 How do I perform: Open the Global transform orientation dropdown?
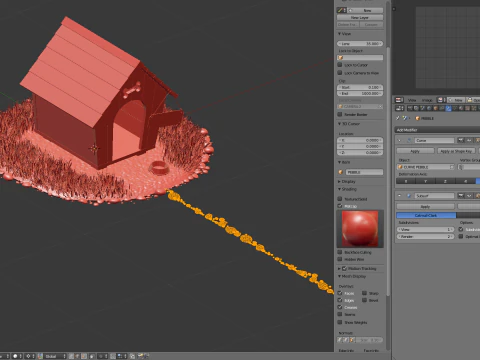55,356
